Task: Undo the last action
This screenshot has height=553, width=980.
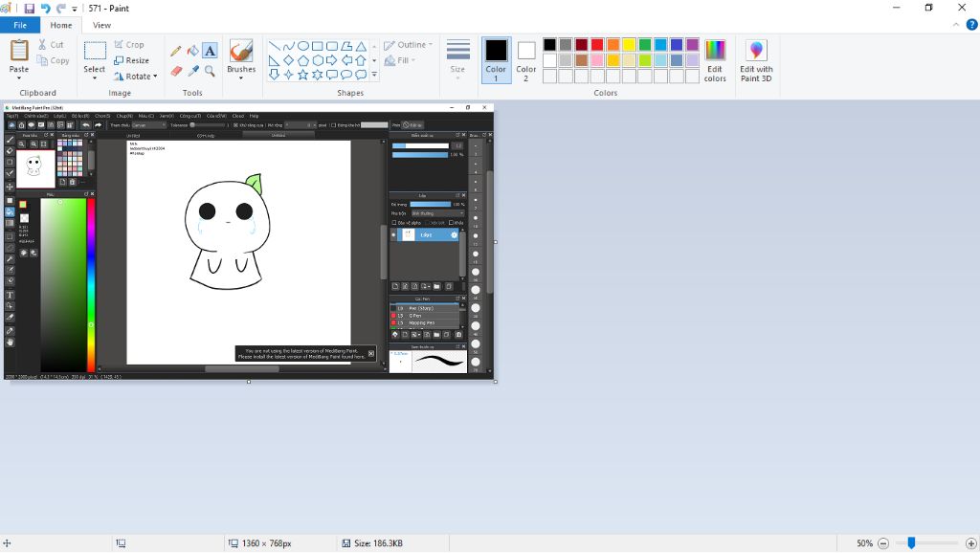Action: point(45,8)
